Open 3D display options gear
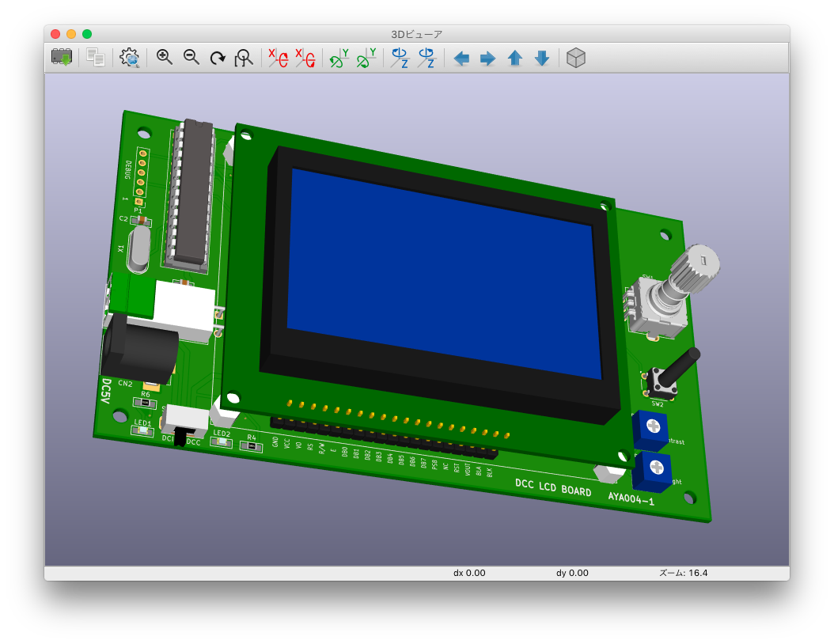The image size is (834, 644). coord(129,58)
